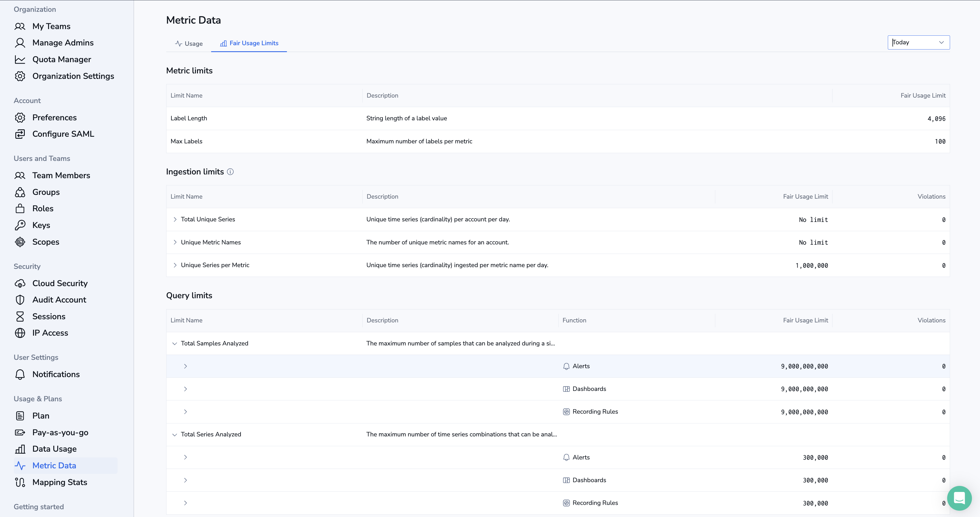Go to Data Usage page
Viewport: 980px width, 517px height.
point(54,449)
